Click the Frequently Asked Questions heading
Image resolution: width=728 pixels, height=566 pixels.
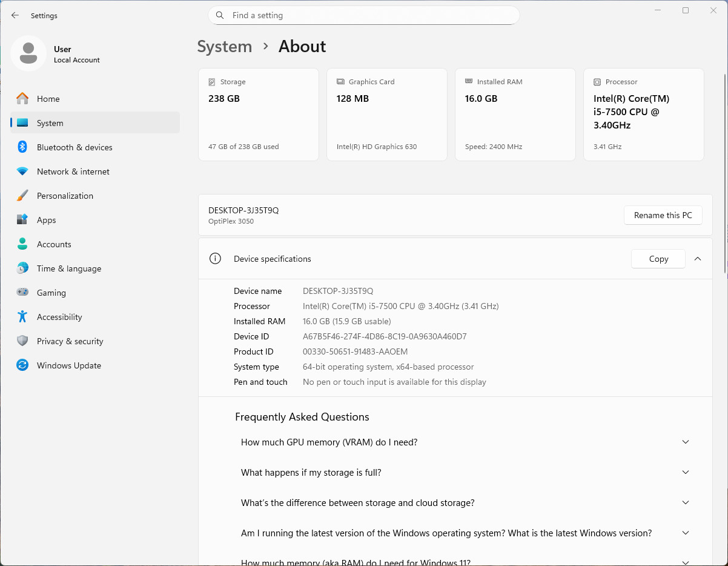click(302, 417)
